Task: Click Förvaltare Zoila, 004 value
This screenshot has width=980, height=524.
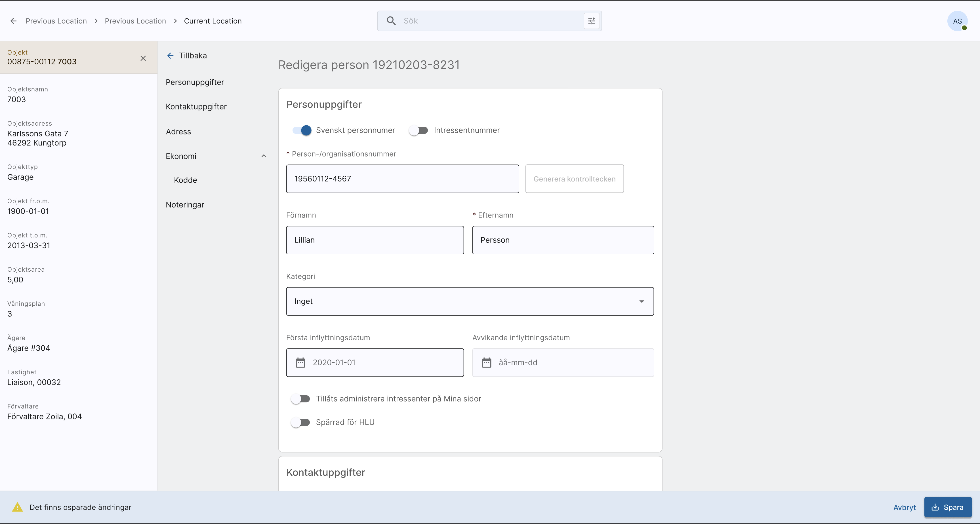Action: point(45,416)
